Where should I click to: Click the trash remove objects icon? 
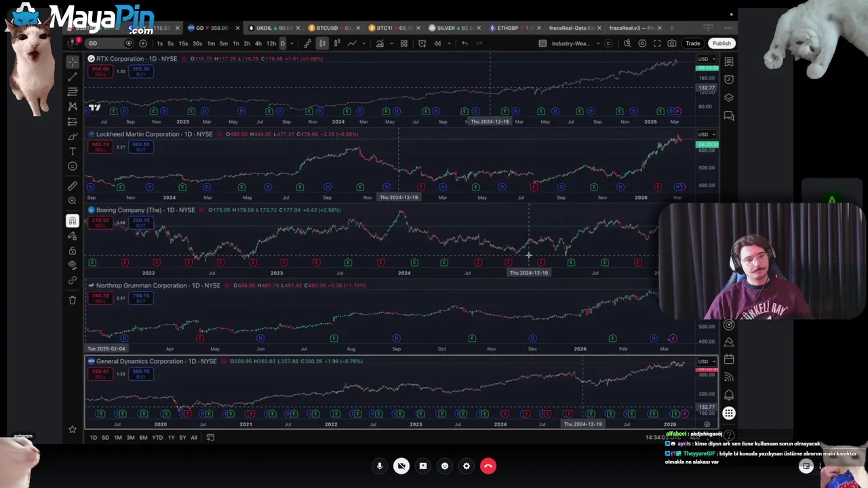point(73,300)
